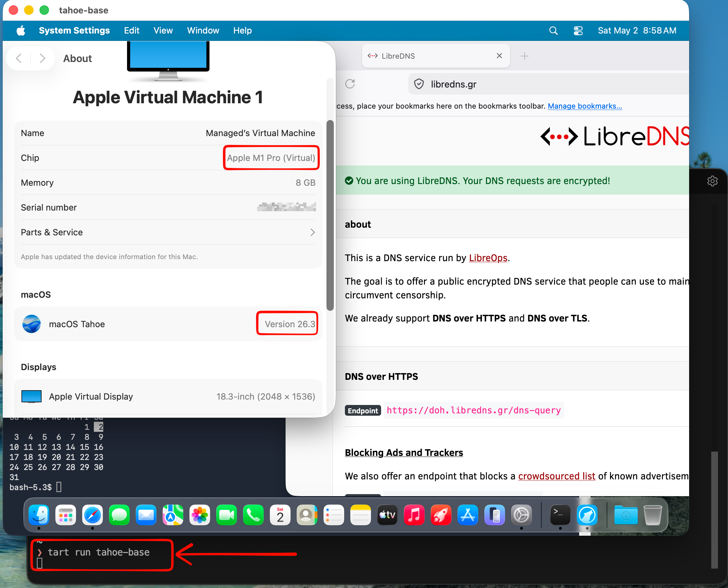This screenshot has height=588, width=728.
Task: Click the System Settings gear in the Dock
Action: click(x=522, y=515)
